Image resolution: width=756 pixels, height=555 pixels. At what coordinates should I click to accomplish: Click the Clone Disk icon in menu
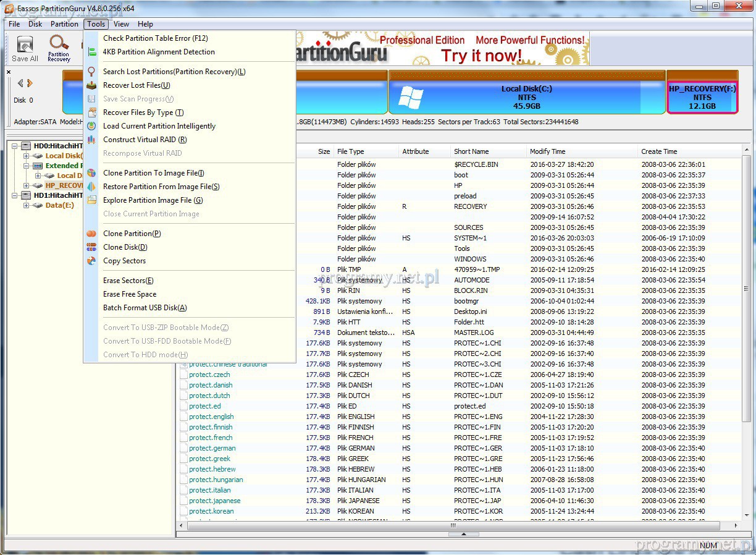(91, 247)
